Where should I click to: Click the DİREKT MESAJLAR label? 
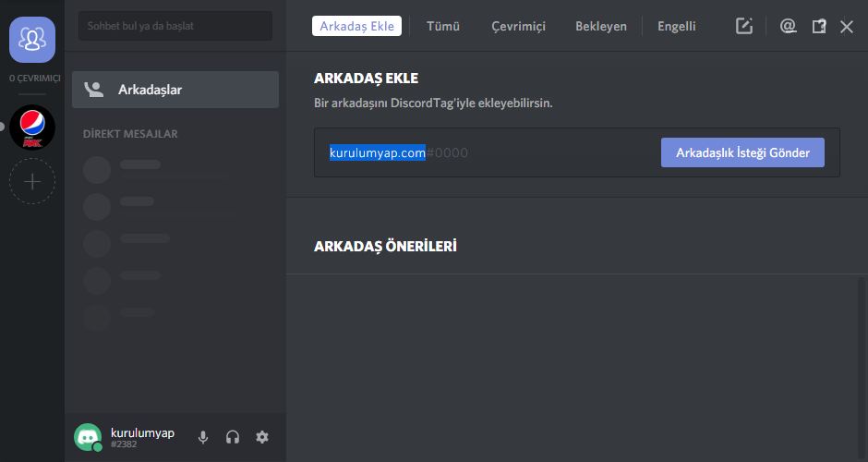click(130, 134)
